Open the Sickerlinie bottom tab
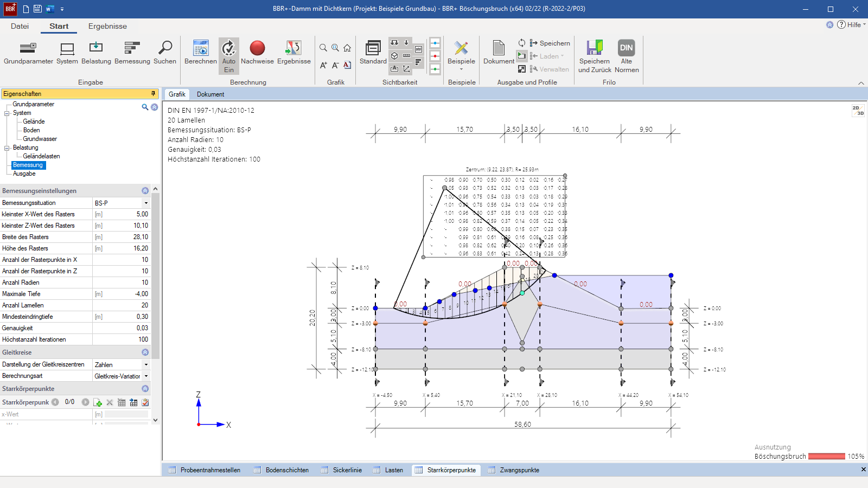Image resolution: width=868 pixels, height=488 pixels. tap(341, 470)
